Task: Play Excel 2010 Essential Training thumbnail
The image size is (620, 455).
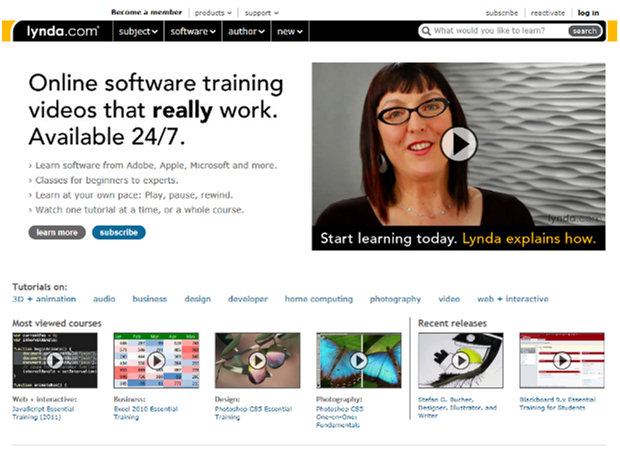Action: coord(156,360)
